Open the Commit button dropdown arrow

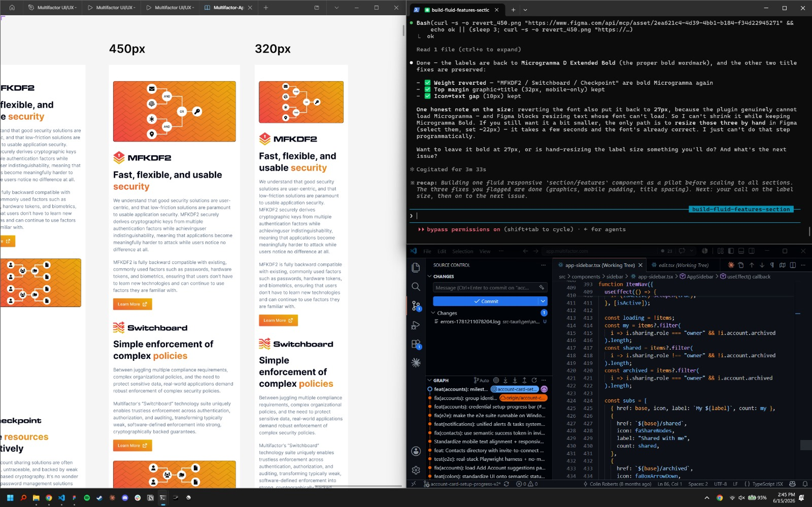point(543,301)
